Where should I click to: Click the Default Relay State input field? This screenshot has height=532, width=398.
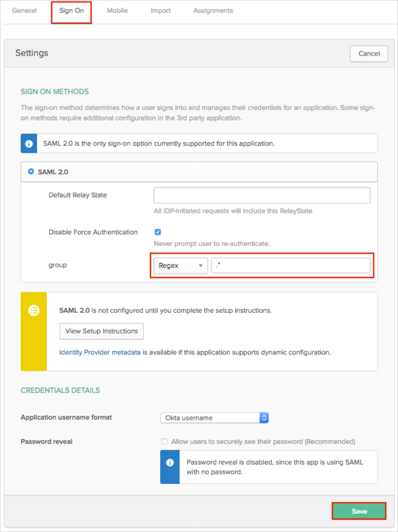[261, 196]
